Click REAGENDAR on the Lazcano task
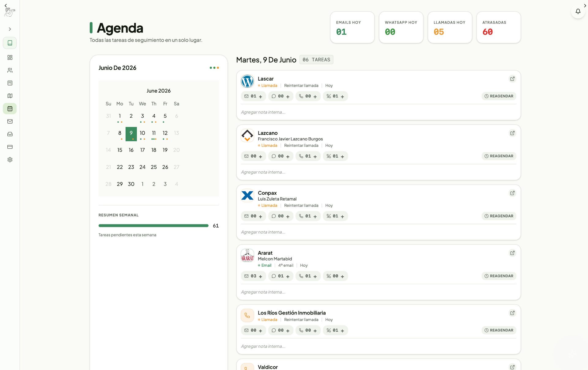Viewport: 588px width, 370px height. click(x=499, y=156)
